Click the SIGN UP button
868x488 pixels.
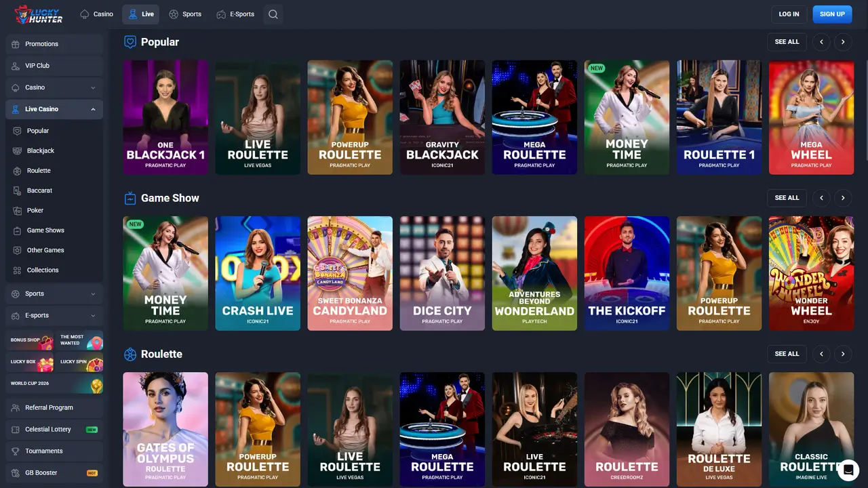[832, 14]
